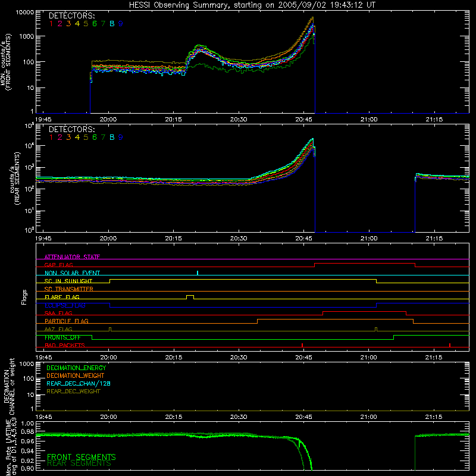Image resolution: width=476 pixels, height=476 pixels.
Task: Click the olive AAZ_FLAG label
Action: [58, 329]
